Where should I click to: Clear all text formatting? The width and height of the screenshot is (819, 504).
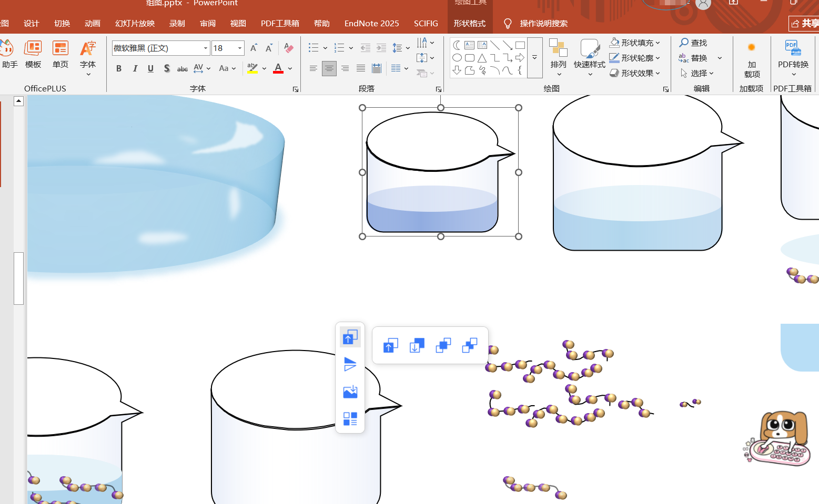(288, 48)
